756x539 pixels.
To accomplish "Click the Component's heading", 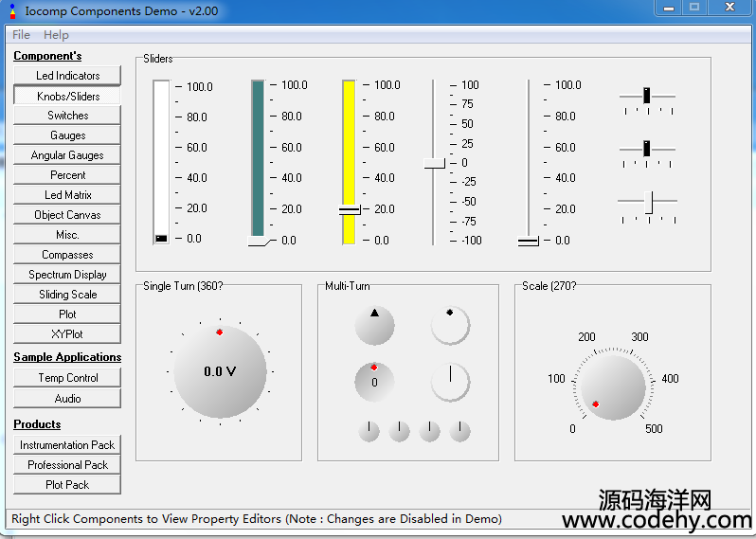I will [x=47, y=56].
